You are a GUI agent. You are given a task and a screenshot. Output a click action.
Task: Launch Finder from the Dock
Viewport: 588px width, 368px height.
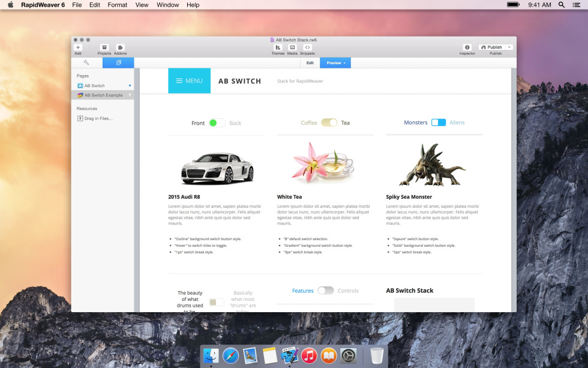coord(211,355)
